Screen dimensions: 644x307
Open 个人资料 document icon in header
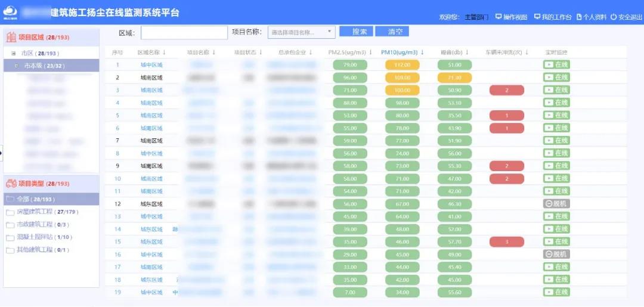tap(578, 17)
